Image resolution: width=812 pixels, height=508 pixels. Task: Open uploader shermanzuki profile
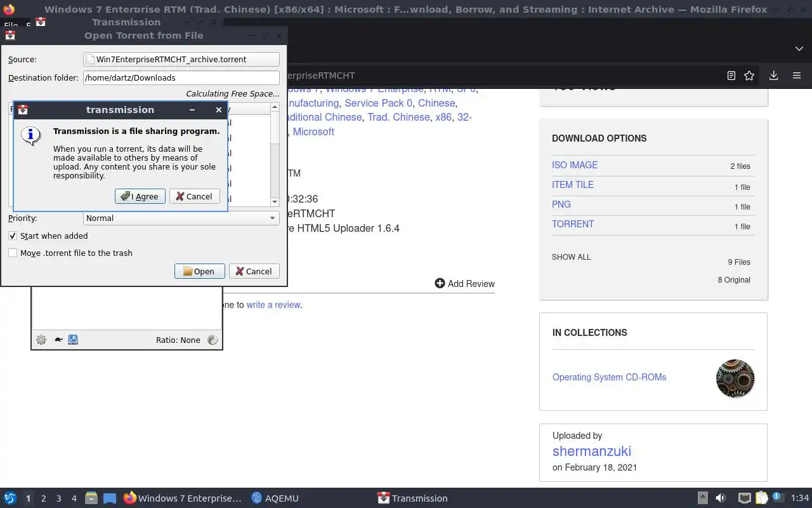pos(592,451)
